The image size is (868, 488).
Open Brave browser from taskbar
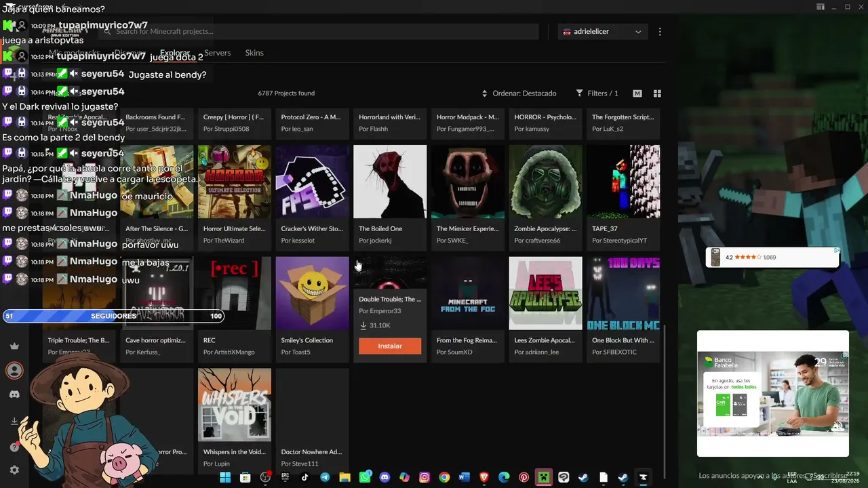pyautogui.click(x=484, y=478)
